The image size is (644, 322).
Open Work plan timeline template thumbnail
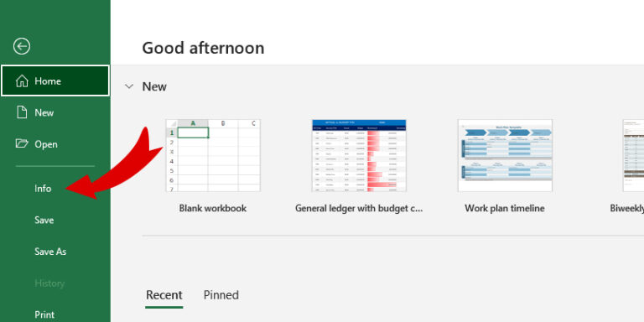click(505, 155)
